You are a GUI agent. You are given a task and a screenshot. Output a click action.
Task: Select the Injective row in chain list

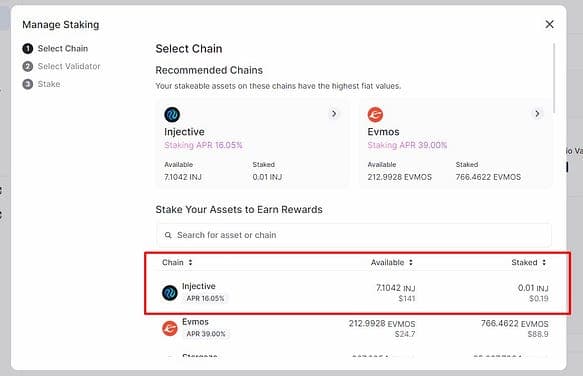pos(355,292)
